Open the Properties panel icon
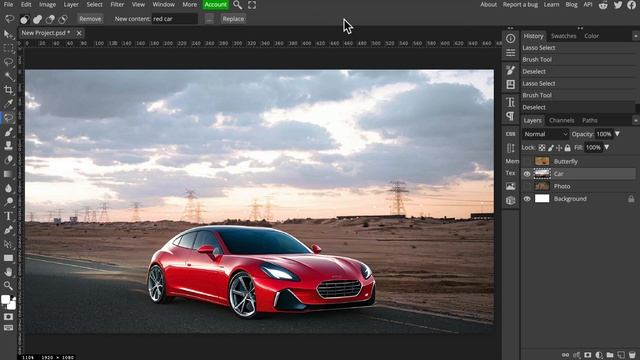This screenshot has width=640, height=360. click(x=511, y=53)
